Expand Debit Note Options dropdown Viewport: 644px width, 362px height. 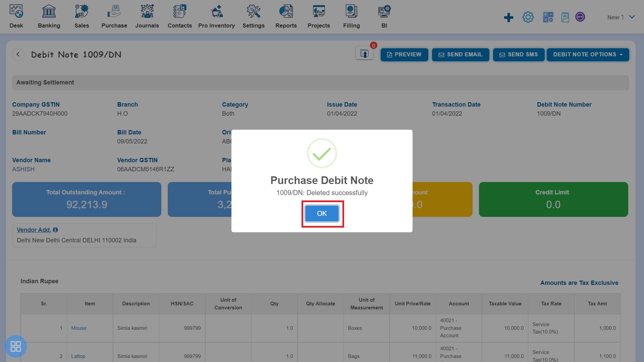[x=588, y=54]
